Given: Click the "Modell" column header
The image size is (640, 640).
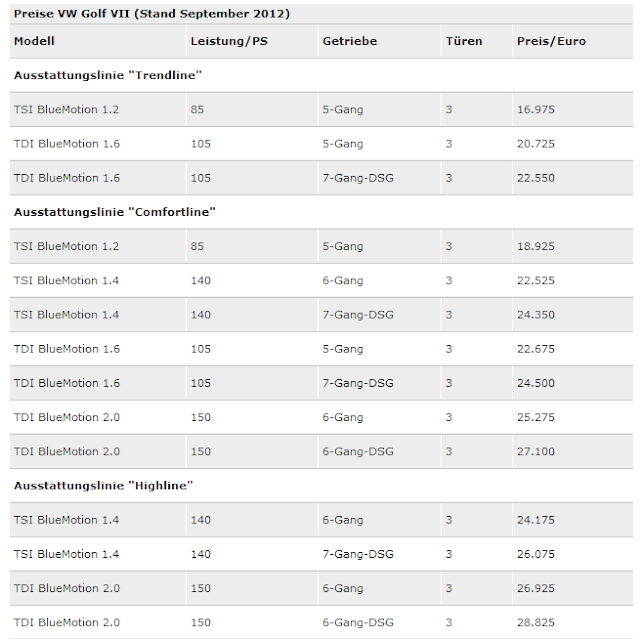Looking at the screenshot, I should (x=34, y=41).
